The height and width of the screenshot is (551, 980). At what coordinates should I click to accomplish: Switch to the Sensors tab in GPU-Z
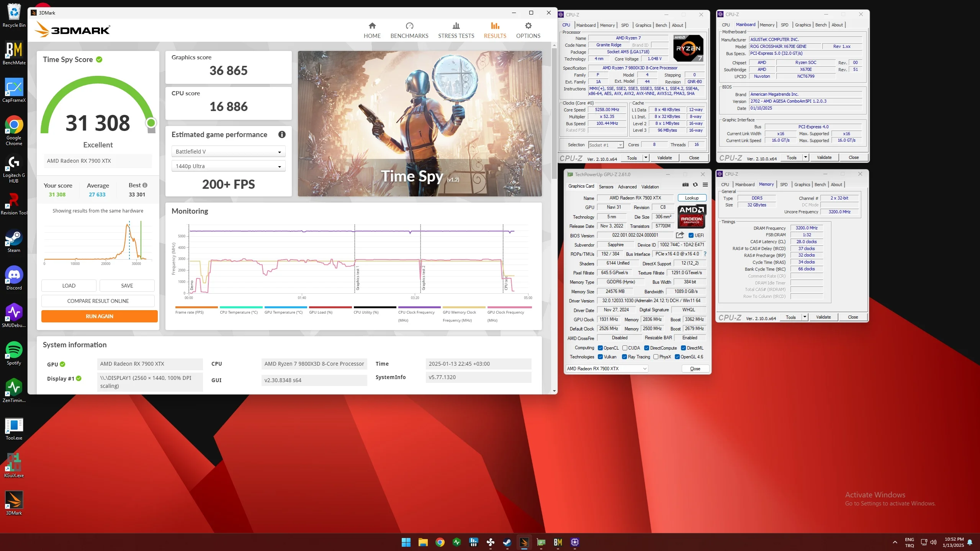[606, 187]
